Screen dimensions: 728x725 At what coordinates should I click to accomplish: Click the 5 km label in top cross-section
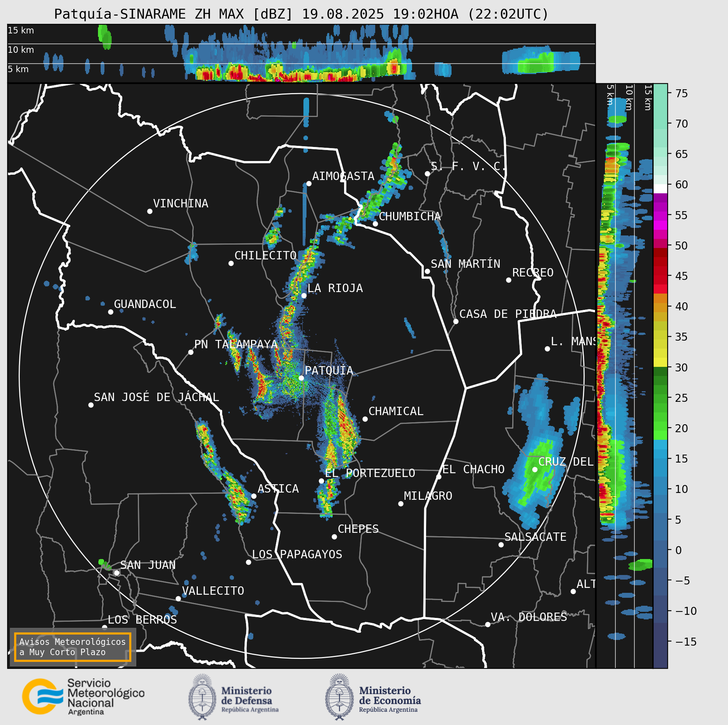point(18,69)
